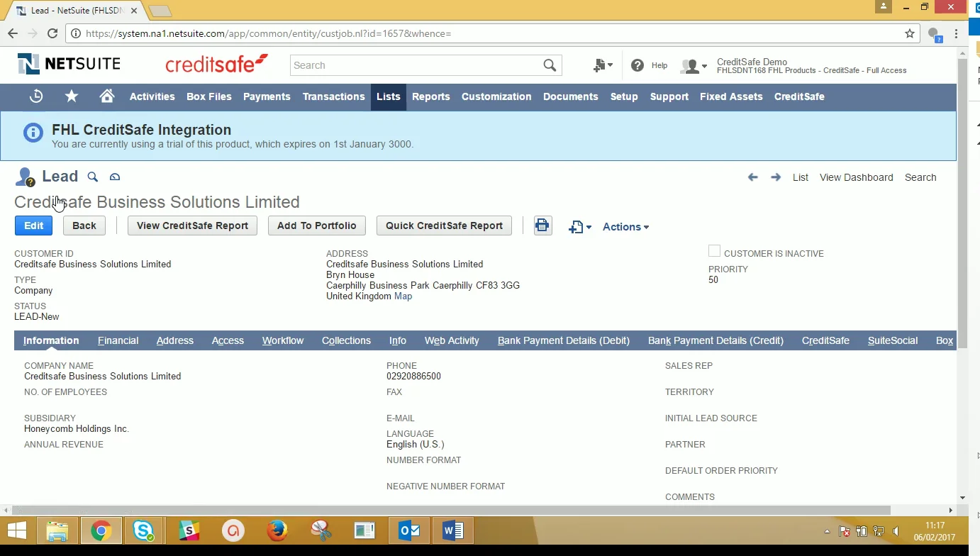Open the Reports menu

[431, 96]
